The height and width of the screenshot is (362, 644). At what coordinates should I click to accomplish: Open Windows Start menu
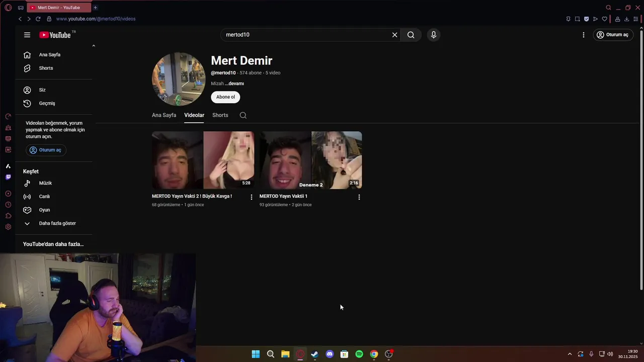[x=256, y=354]
